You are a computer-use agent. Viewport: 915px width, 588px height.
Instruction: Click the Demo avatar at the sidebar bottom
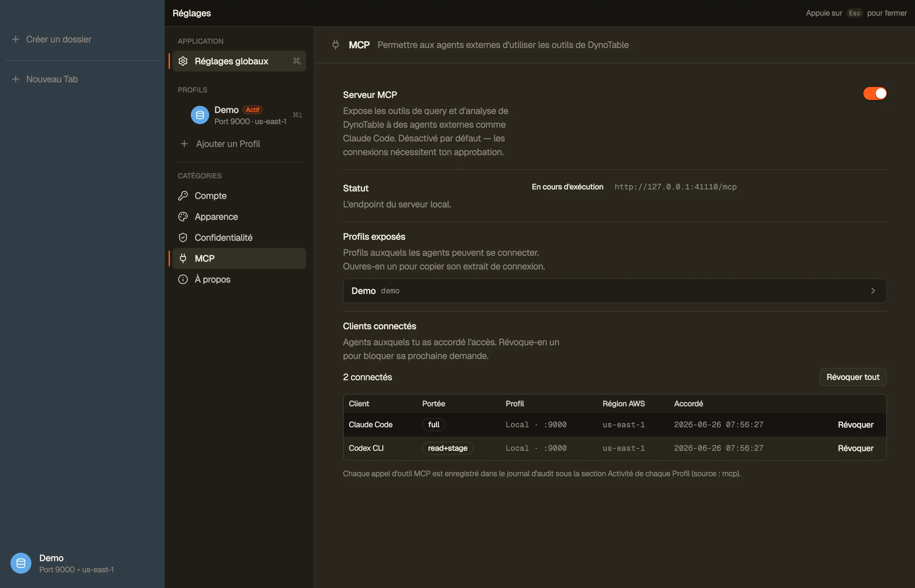21,563
